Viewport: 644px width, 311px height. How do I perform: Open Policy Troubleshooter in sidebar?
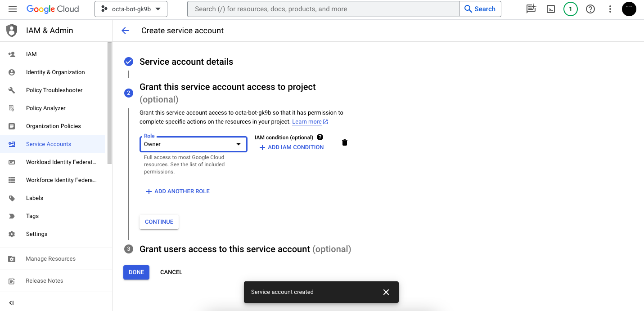54,90
